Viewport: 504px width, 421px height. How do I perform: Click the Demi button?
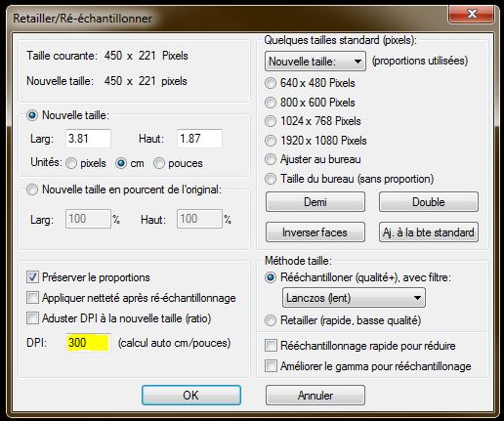[x=315, y=202]
